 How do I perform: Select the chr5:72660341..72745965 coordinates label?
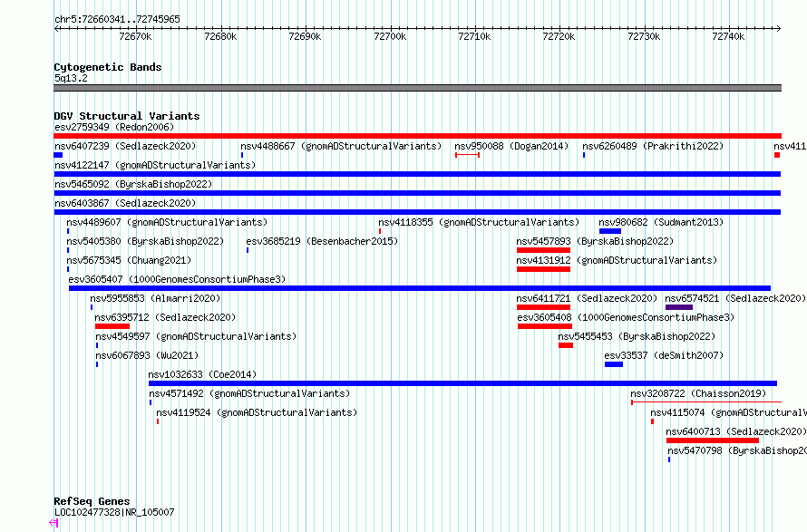tap(117, 20)
